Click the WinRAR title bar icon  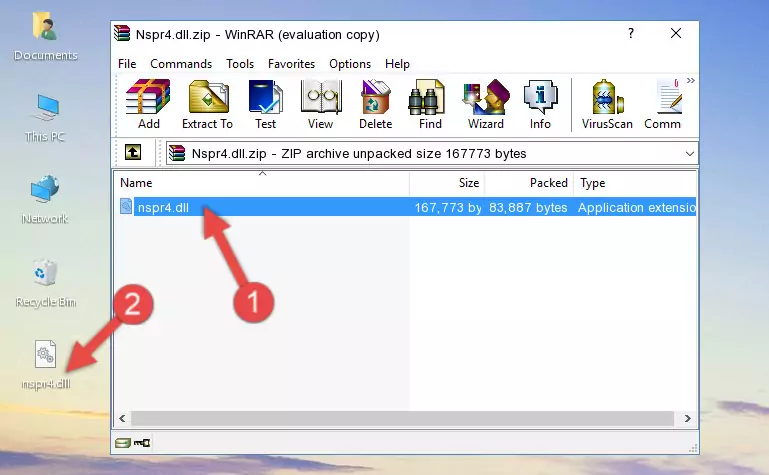[122, 33]
